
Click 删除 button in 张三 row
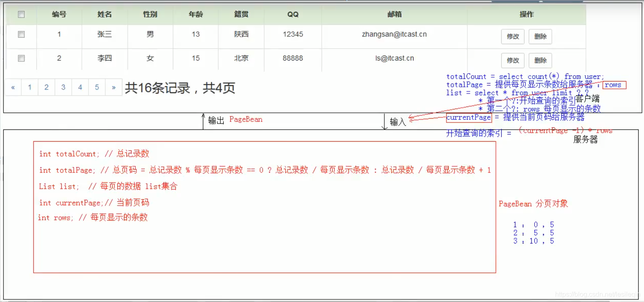point(540,36)
